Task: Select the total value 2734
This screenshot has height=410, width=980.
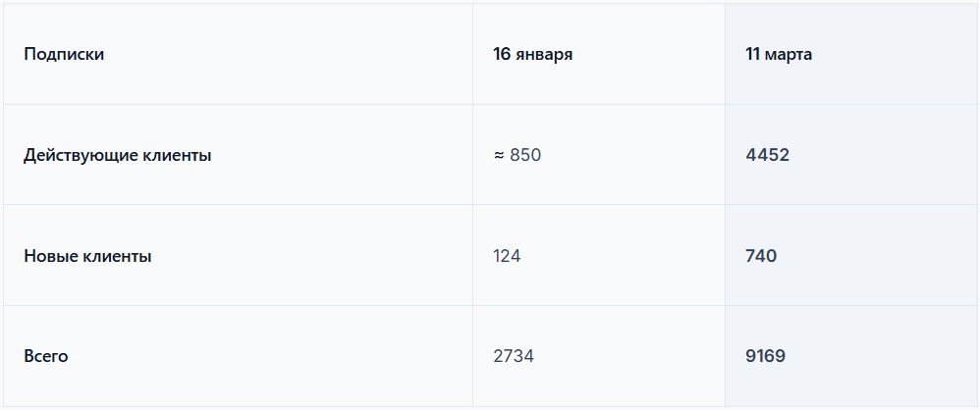Action: pos(514,356)
